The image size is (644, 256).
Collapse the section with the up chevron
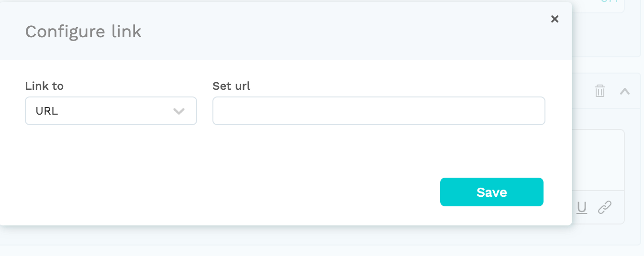pos(625,91)
